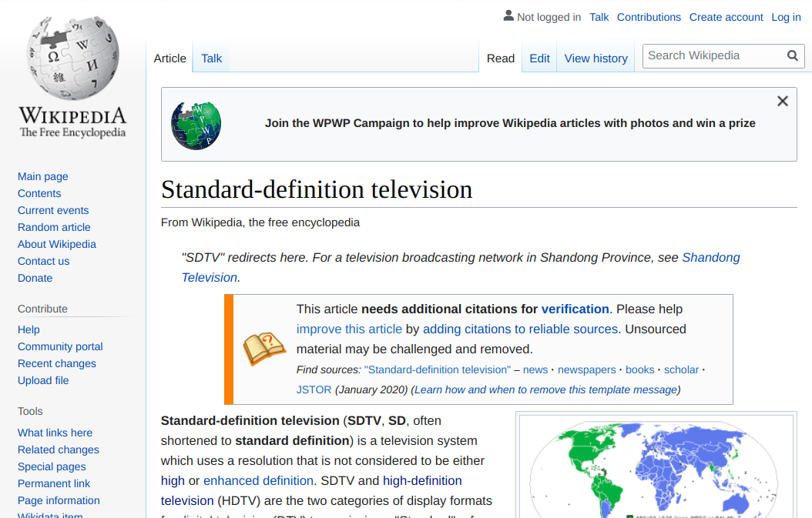Click Upload file

point(43,381)
